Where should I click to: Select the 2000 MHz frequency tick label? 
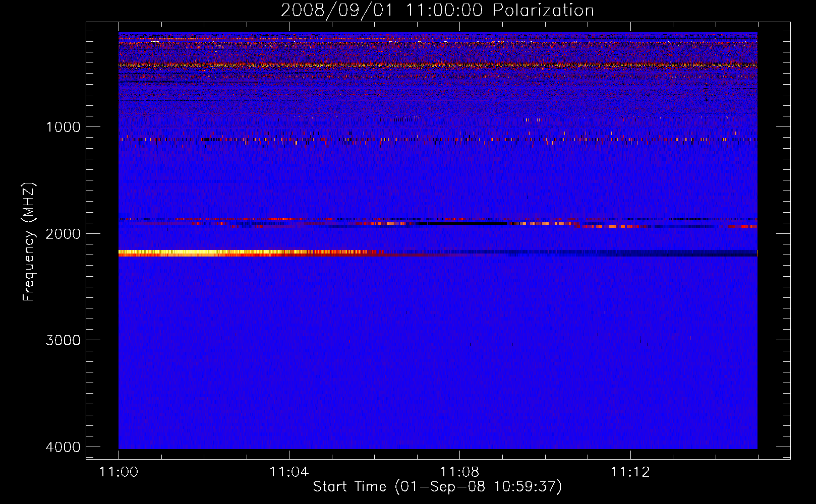63,234
